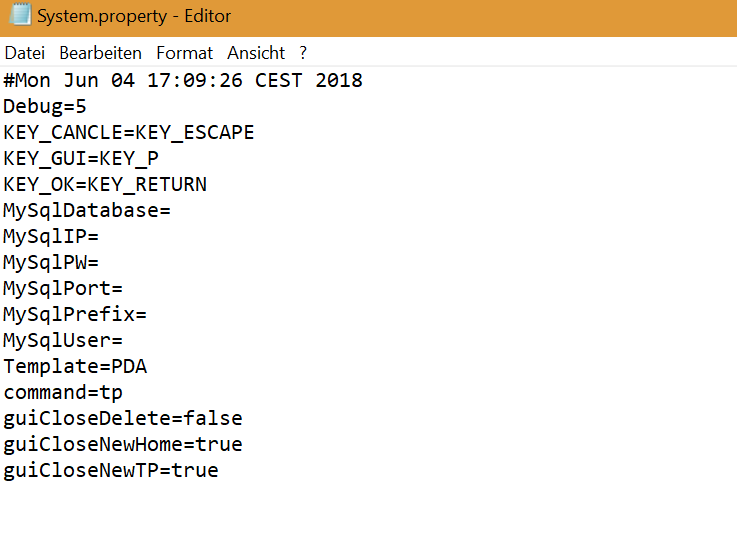Click at end of MySqlPort= line

124,289
